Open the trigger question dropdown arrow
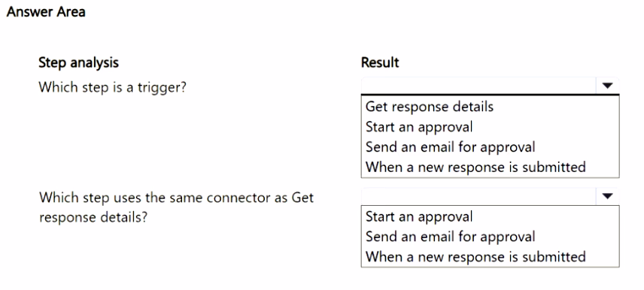The height and width of the screenshot is (290, 644). [x=607, y=86]
